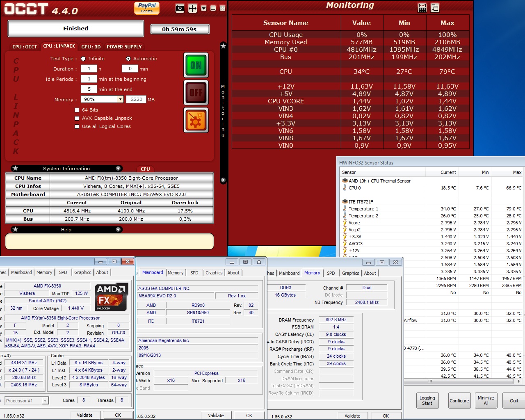Open SPD tab in CPU-Z Memory window

(331, 273)
